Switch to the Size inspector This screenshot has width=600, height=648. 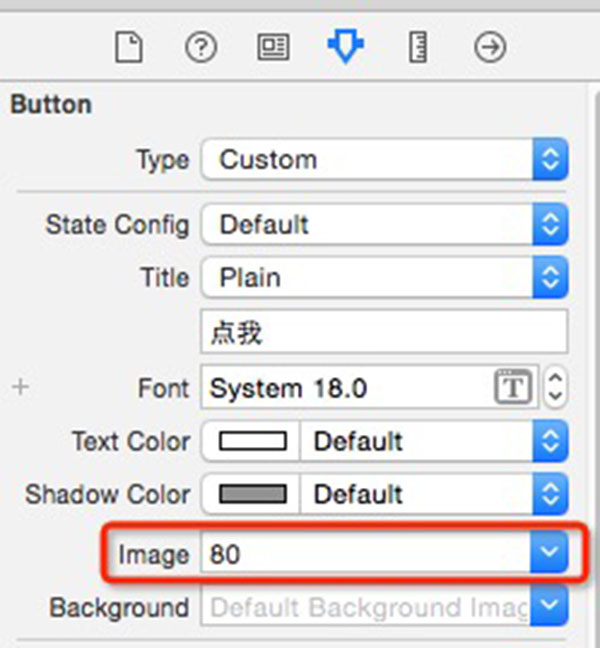click(x=418, y=47)
